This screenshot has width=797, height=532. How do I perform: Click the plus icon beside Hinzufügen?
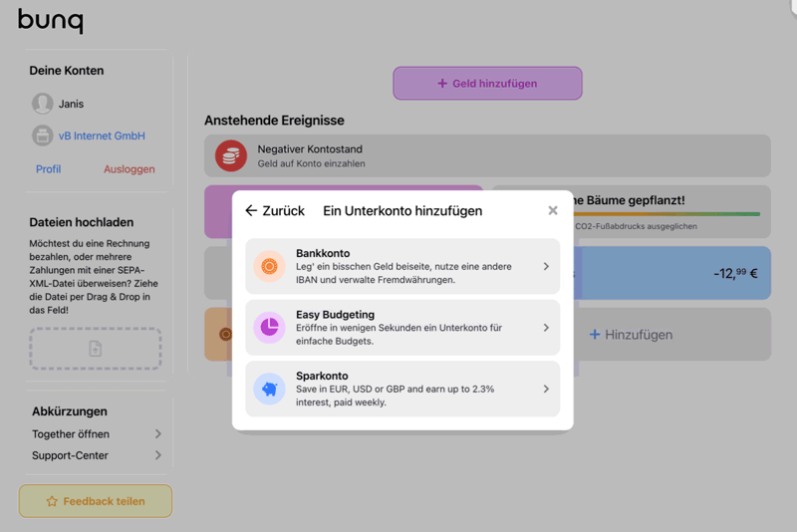[595, 335]
